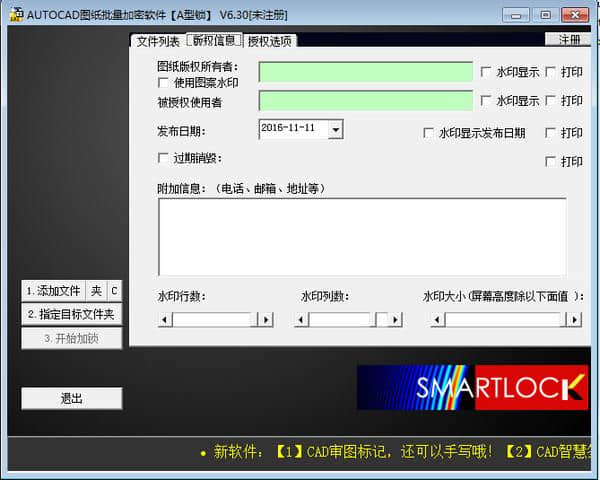
Task: Switch to 文件列表 tab
Action: pos(158,41)
